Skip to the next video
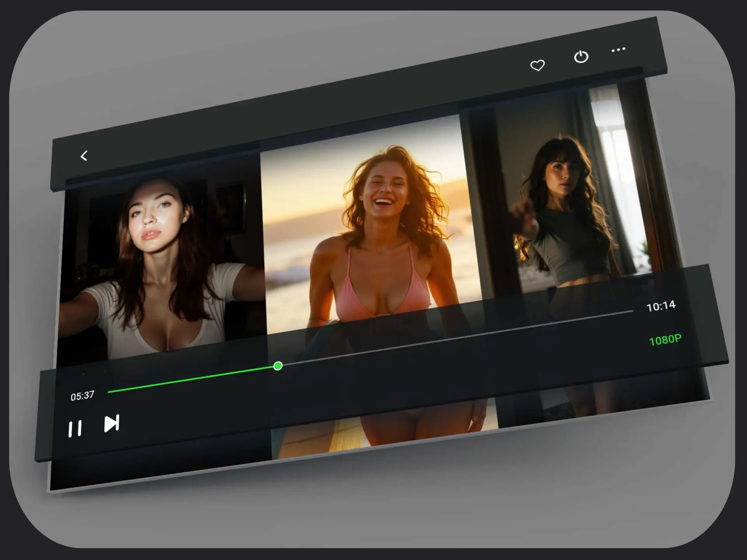Image resolution: width=747 pixels, height=560 pixels. click(x=112, y=423)
